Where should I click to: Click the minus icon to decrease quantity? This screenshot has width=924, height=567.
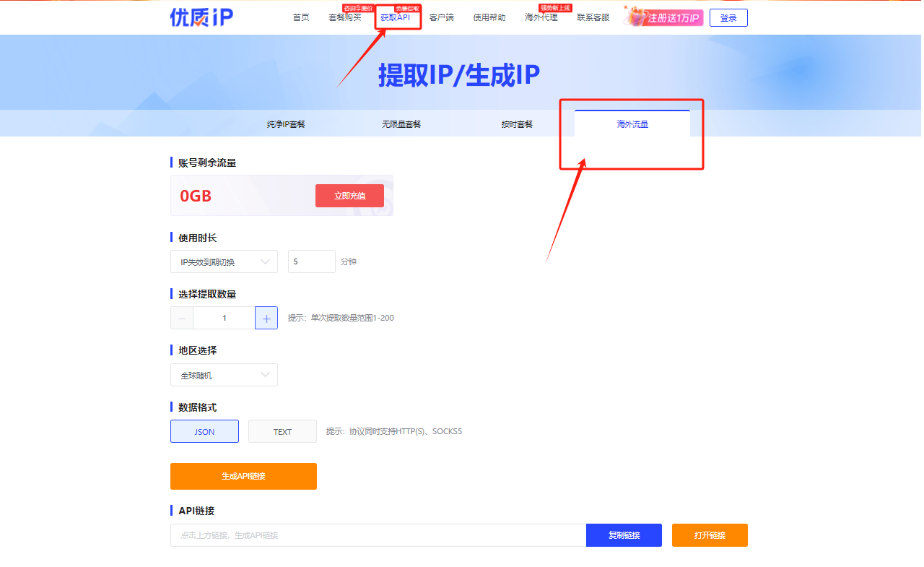coord(182,318)
